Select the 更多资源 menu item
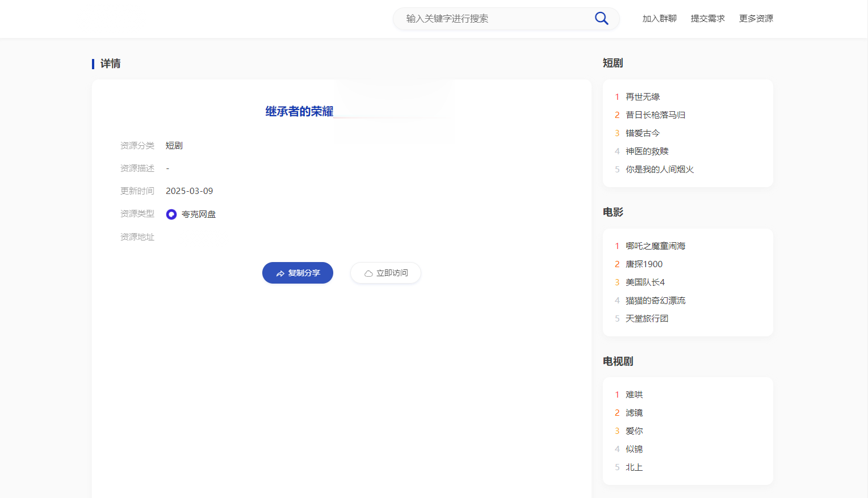 point(756,18)
